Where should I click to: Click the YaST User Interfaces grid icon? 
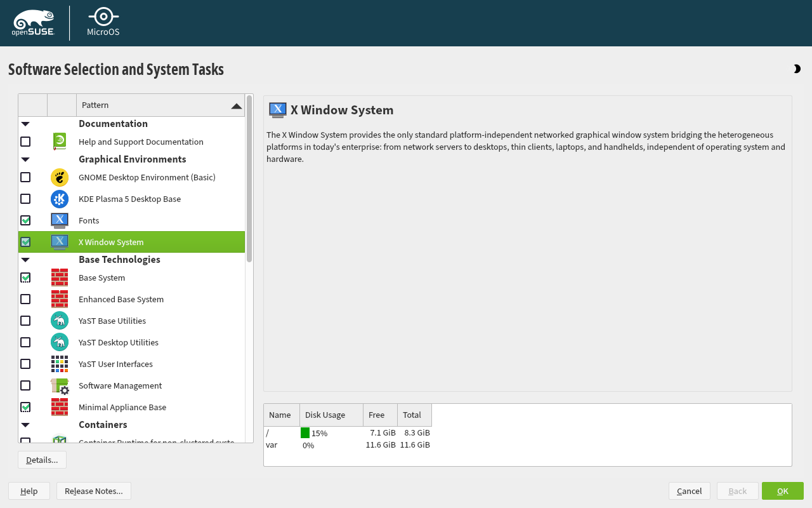coord(60,364)
